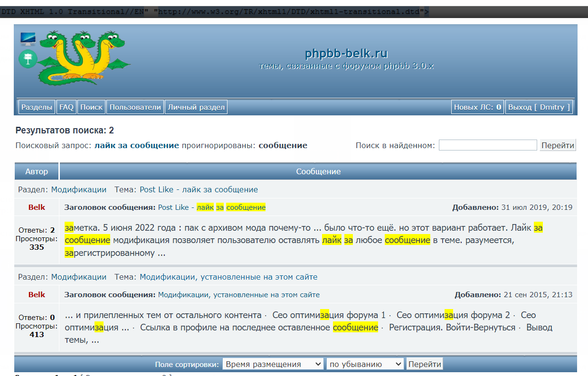
Task: Open the Личный раздел menu item
Action: 196,107
